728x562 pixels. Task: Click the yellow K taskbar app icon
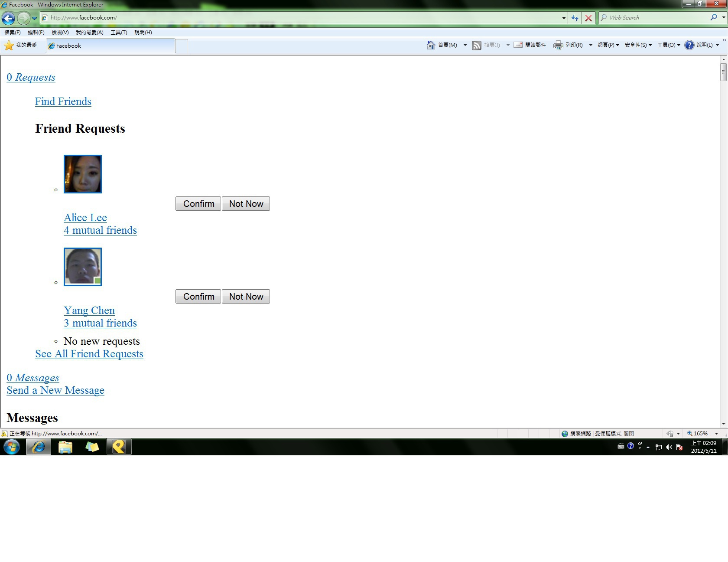point(119,447)
